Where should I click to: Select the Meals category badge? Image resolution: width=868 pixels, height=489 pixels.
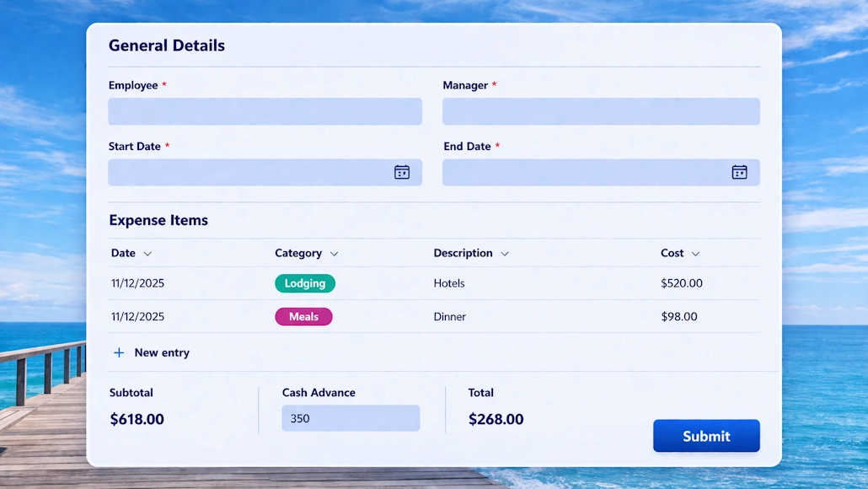point(303,316)
